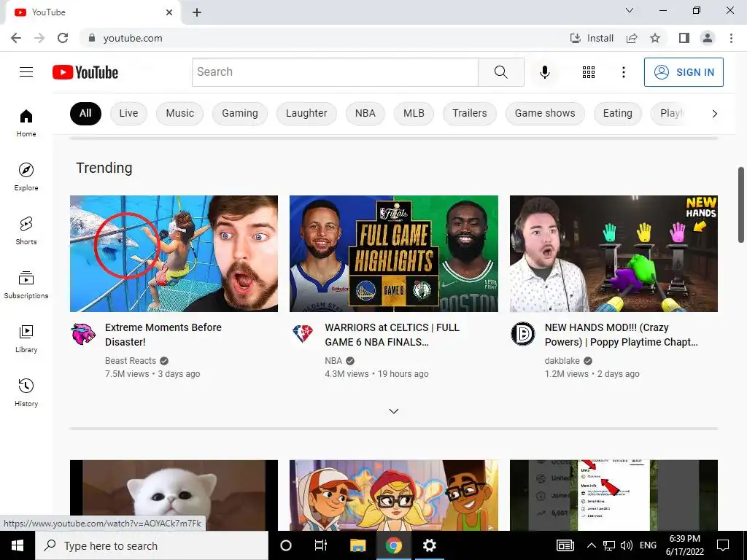Open volume control in system tray
Viewport: 747px width, 560px height.
coord(627,545)
